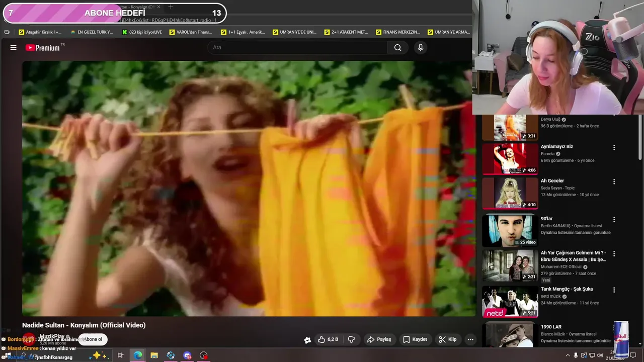Open 823 kişi izliyorLIVE bookmark
644x362 pixels.
pyautogui.click(x=142, y=32)
